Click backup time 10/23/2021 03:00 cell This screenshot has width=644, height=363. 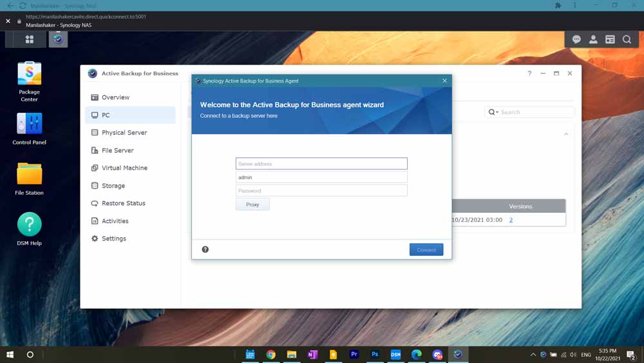[x=477, y=220]
